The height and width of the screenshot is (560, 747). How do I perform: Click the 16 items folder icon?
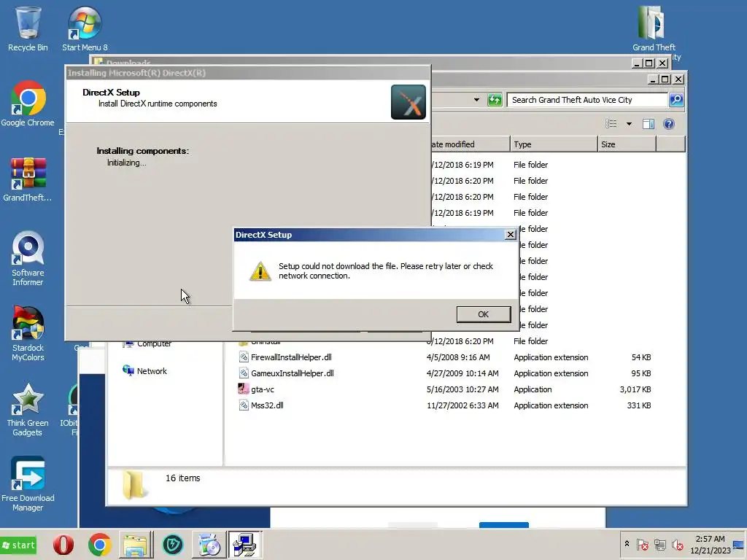pyautogui.click(x=133, y=485)
